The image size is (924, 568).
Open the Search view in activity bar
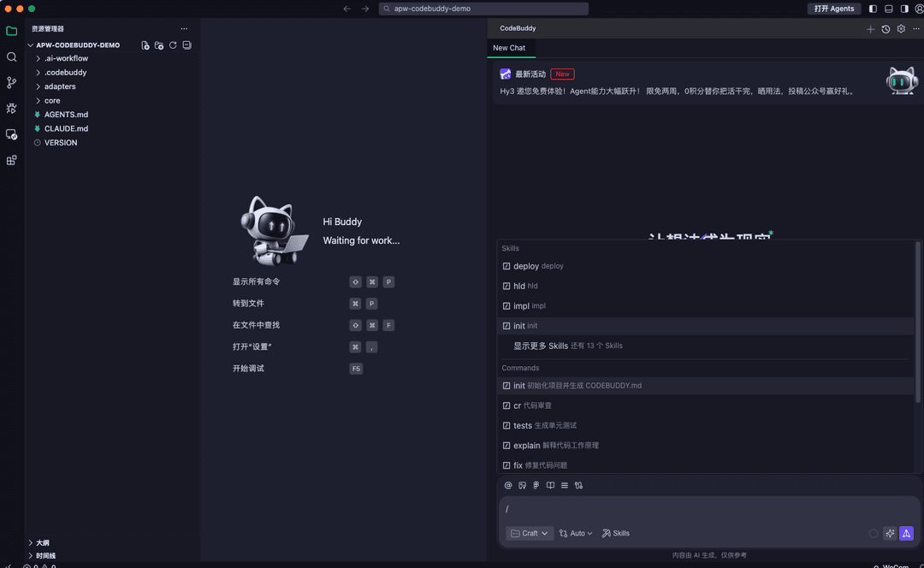click(x=11, y=57)
